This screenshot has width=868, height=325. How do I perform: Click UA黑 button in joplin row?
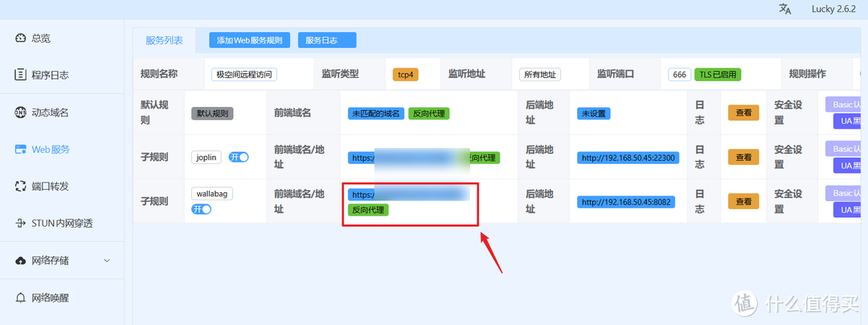[x=848, y=166]
